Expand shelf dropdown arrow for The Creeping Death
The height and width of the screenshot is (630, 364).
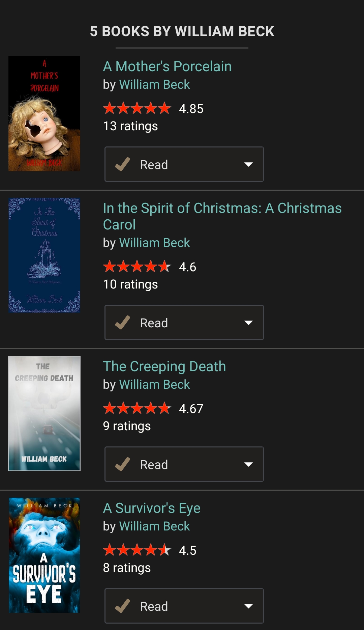click(x=248, y=464)
